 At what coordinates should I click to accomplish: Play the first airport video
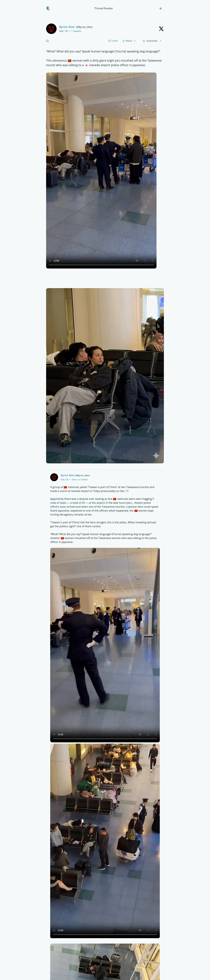[x=50, y=261]
